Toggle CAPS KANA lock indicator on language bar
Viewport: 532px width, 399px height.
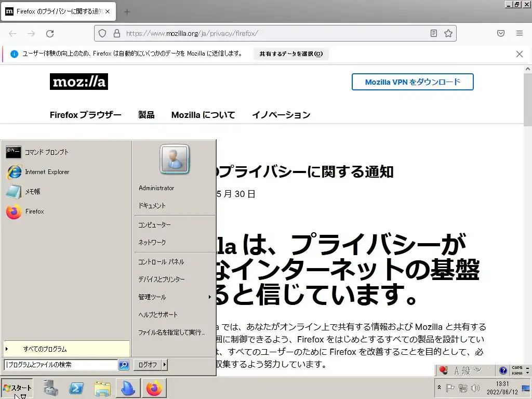point(517,370)
